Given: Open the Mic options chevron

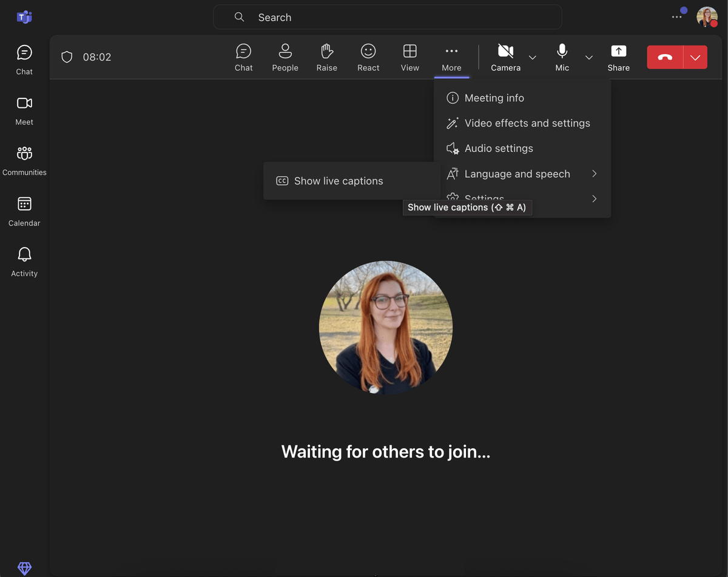Looking at the screenshot, I should [x=588, y=58].
